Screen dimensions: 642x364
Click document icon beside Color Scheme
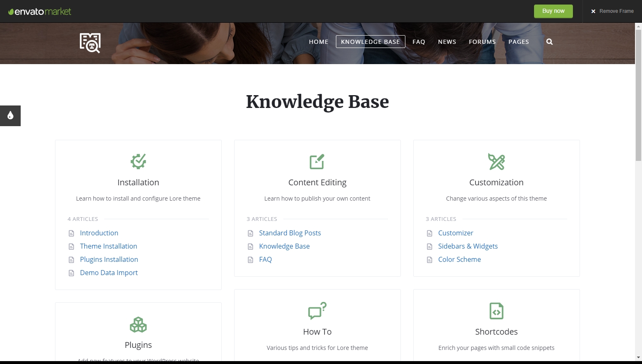coord(429,260)
